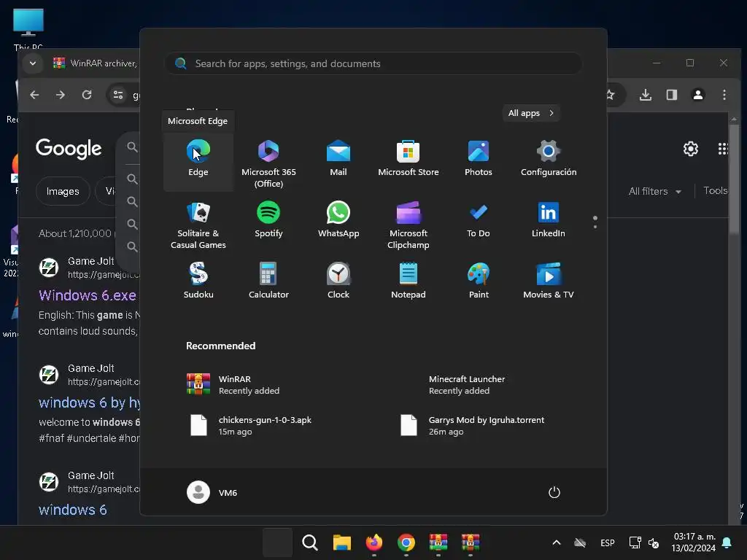Switch to Firefox on taskbar
The image size is (747, 560).
tap(374, 542)
